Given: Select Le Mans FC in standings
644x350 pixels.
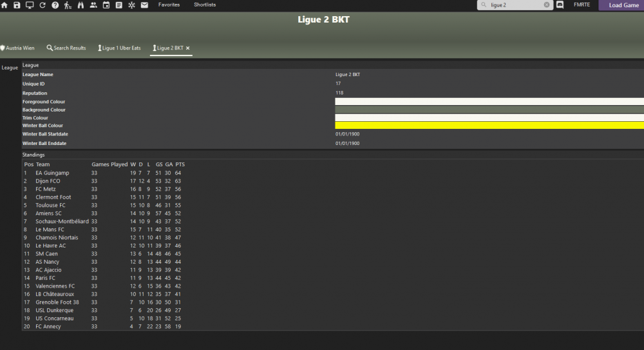Looking at the screenshot, I should (x=50, y=229).
